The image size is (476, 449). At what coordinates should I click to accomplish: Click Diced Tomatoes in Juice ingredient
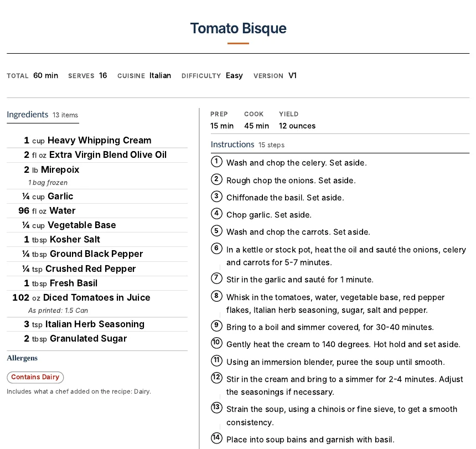(x=97, y=297)
